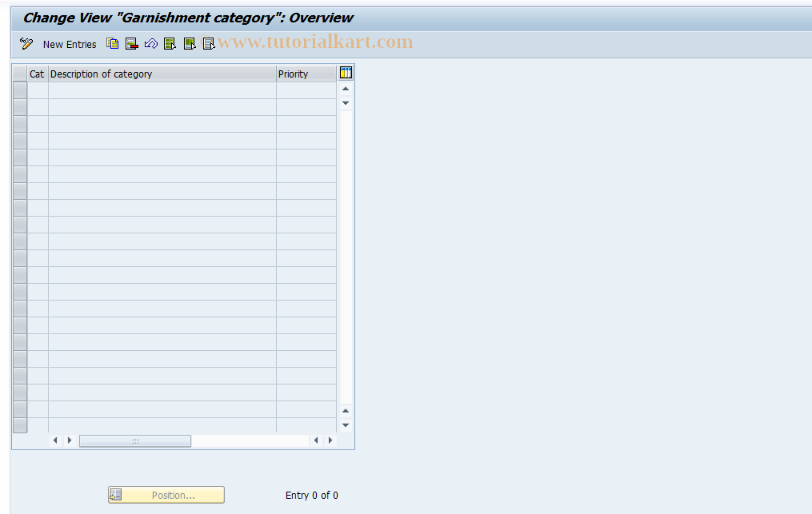Click the Undo Change icon
Image resolution: width=812 pixels, height=514 pixels.
pos(150,43)
